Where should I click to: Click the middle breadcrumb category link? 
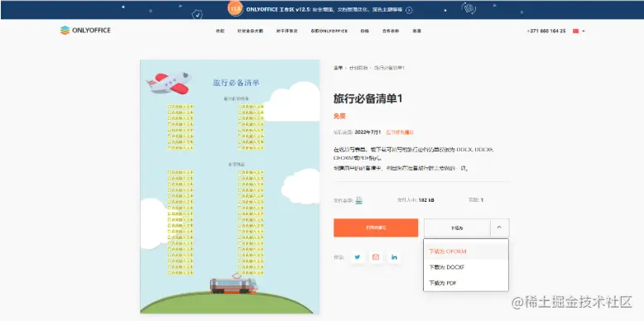358,67
